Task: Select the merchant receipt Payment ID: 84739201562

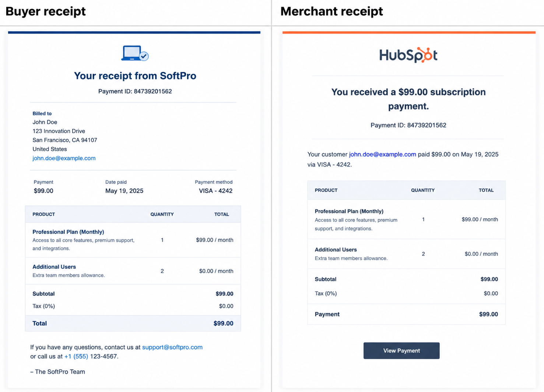Action: pos(408,125)
